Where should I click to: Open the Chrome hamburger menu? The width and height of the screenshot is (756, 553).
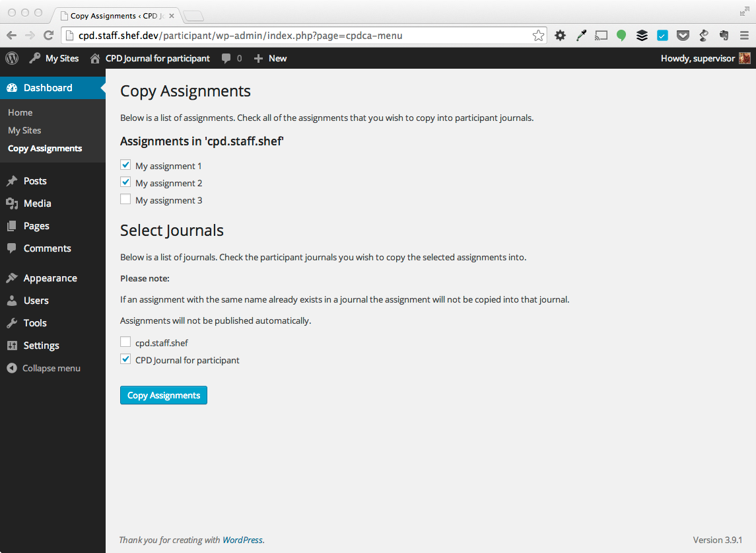coord(744,35)
